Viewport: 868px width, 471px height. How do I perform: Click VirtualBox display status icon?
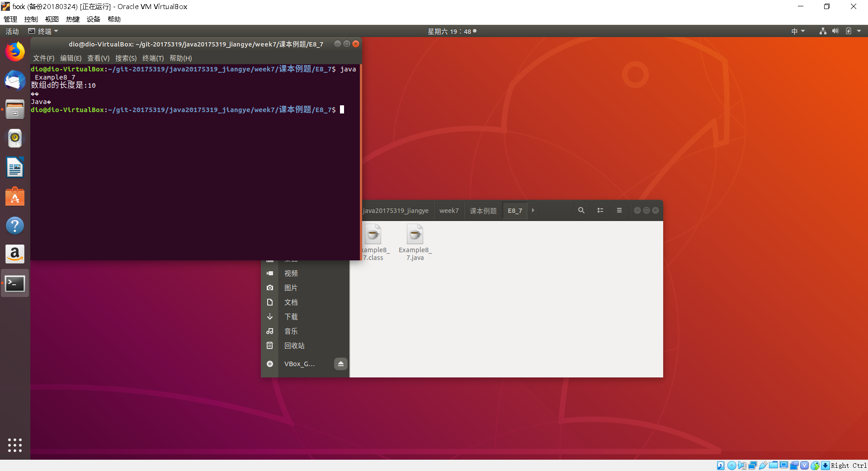[784, 466]
